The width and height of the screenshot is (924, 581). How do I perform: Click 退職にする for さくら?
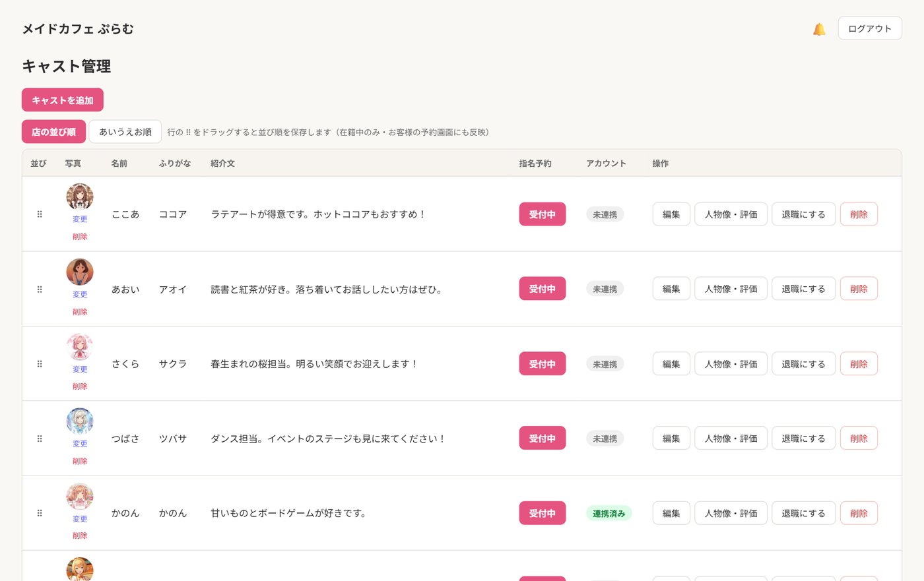click(804, 364)
